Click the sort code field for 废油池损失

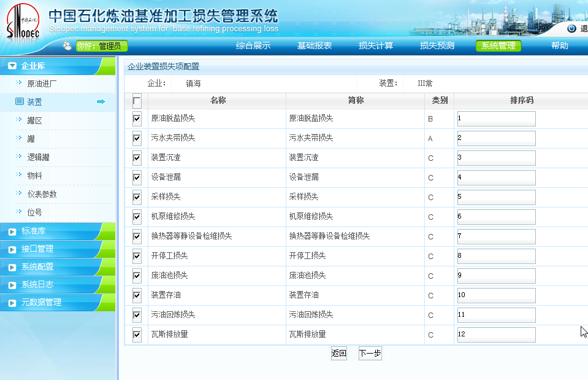[x=497, y=276]
